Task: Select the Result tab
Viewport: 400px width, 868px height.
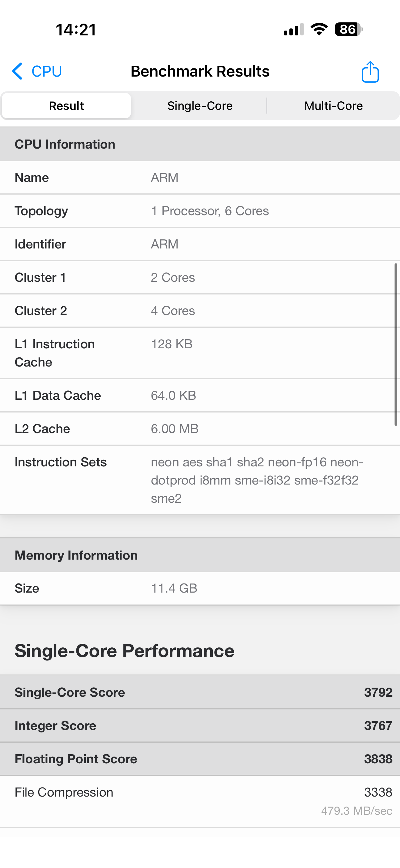Action: pyautogui.click(x=66, y=106)
